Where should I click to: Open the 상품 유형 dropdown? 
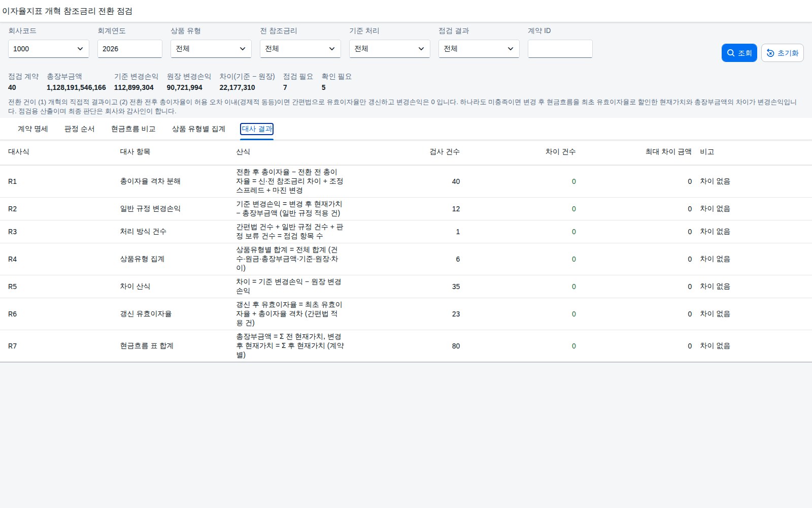[211, 49]
